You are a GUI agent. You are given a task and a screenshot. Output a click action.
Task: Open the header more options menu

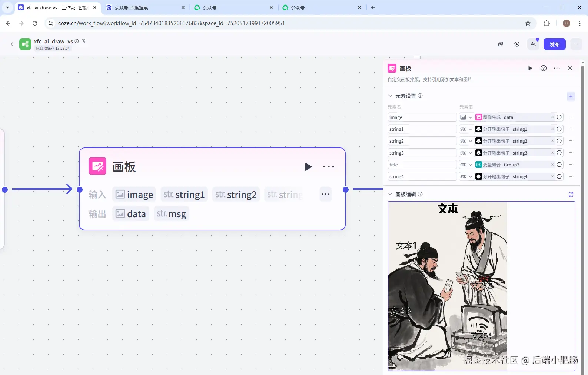tap(576, 44)
